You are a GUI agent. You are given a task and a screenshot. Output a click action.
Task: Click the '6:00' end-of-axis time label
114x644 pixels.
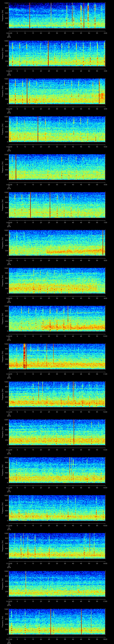(105, 184)
